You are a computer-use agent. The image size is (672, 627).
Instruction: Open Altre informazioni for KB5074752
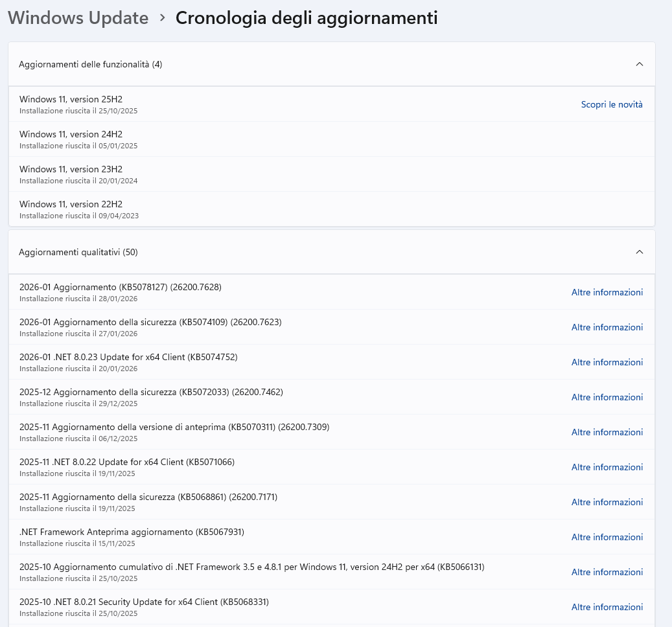pos(607,362)
